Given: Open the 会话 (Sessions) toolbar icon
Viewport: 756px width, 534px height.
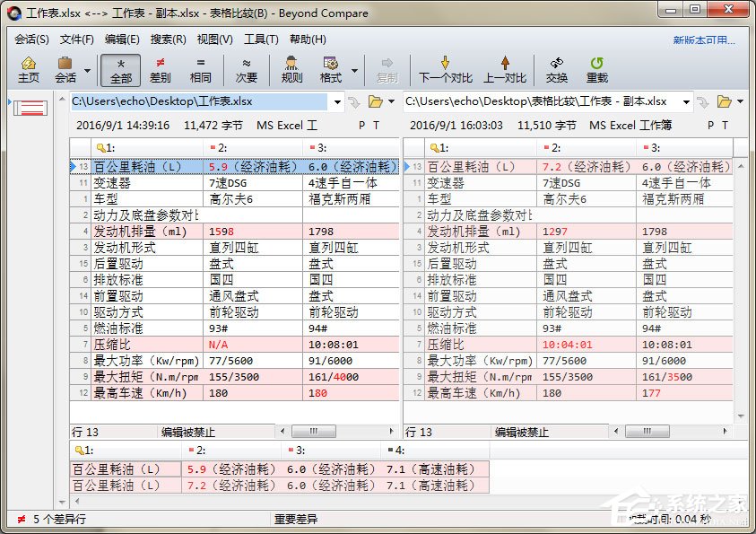Looking at the screenshot, I should pos(66,68).
